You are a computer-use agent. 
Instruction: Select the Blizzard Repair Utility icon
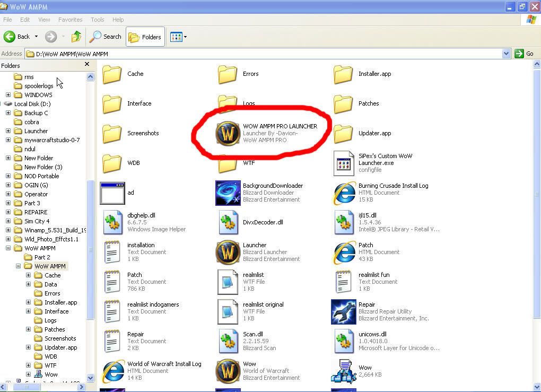click(343, 311)
